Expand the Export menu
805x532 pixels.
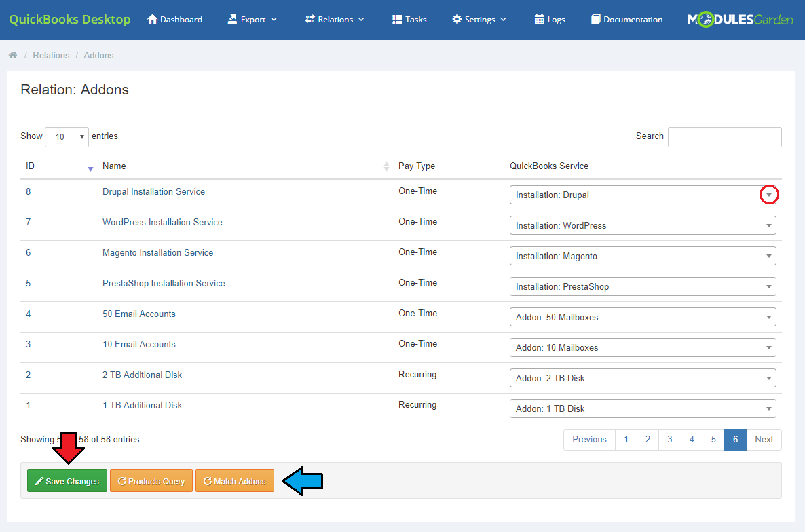[252, 20]
